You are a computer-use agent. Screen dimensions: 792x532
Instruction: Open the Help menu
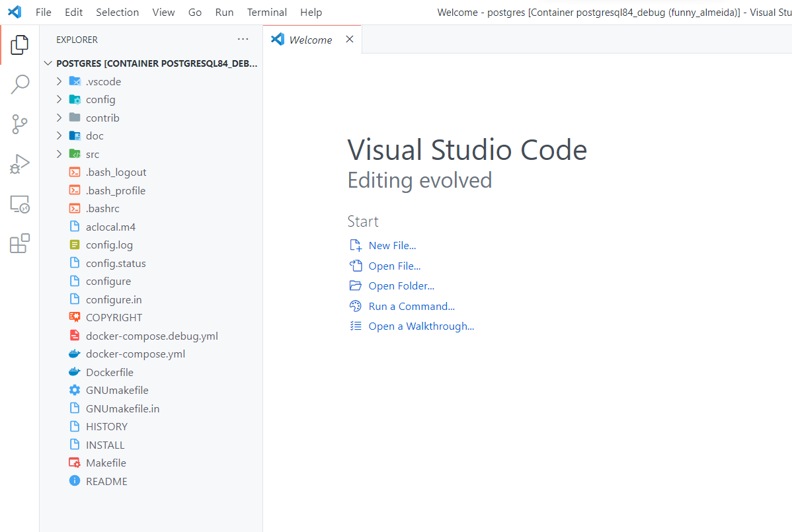point(311,12)
